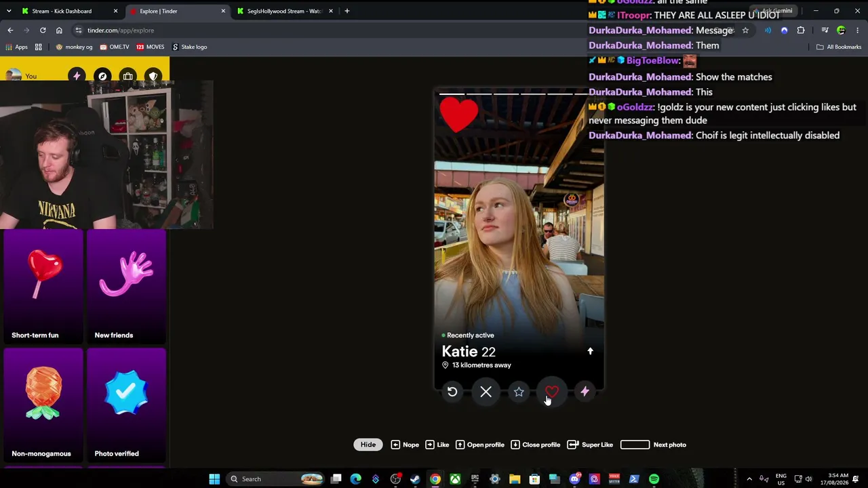The width and height of the screenshot is (868, 488).
Task: Open the Stake logo bookmark
Action: (x=190, y=47)
